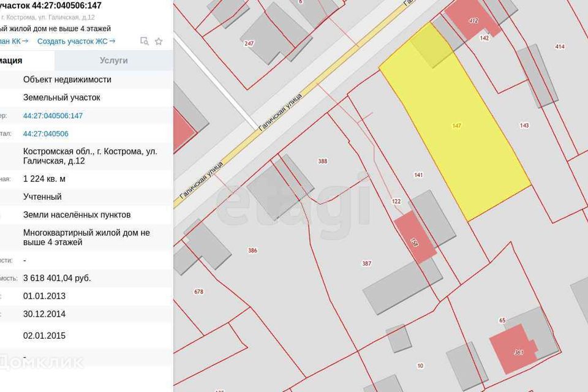The width and height of the screenshot is (588, 392).
Task: Click parcel 386 on the map
Action: tap(252, 251)
